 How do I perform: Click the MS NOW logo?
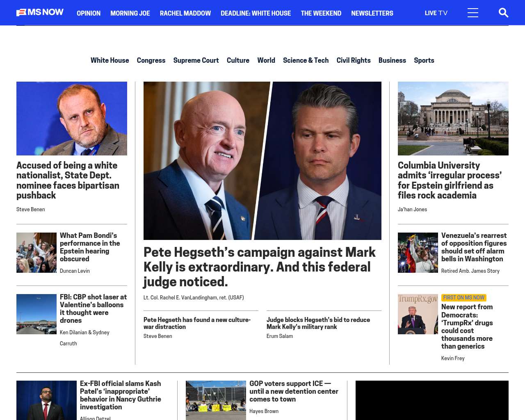coord(40,12)
